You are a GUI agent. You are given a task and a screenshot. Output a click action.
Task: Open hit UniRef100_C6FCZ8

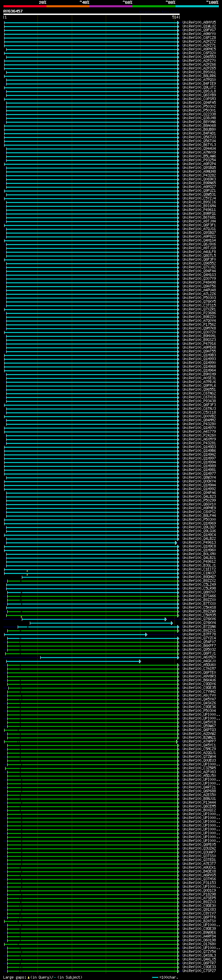click(x=199, y=38)
